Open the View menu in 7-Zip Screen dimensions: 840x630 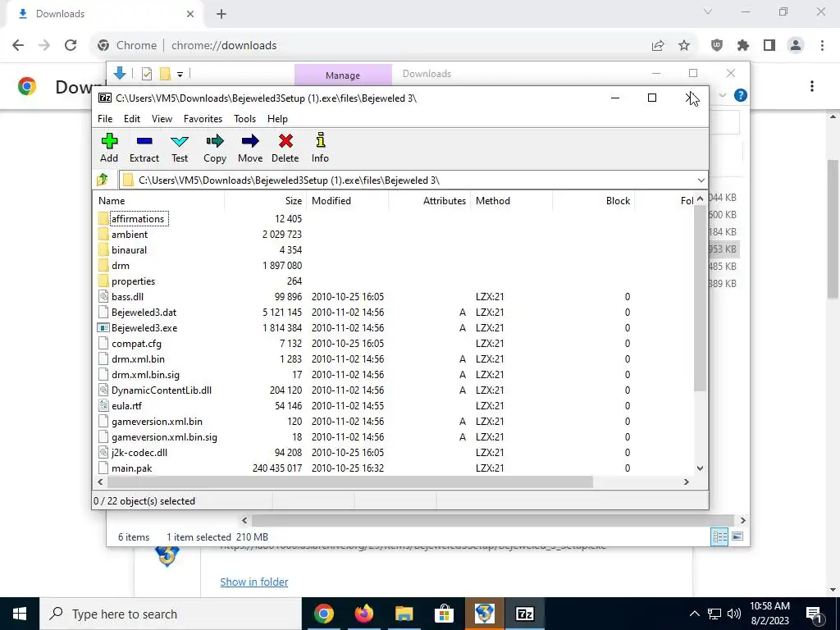pos(162,119)
